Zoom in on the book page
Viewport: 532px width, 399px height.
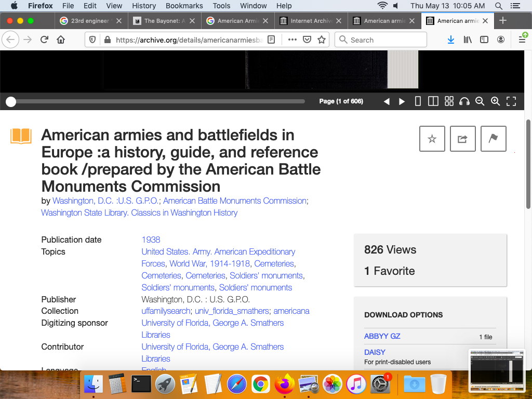[496, 101]
